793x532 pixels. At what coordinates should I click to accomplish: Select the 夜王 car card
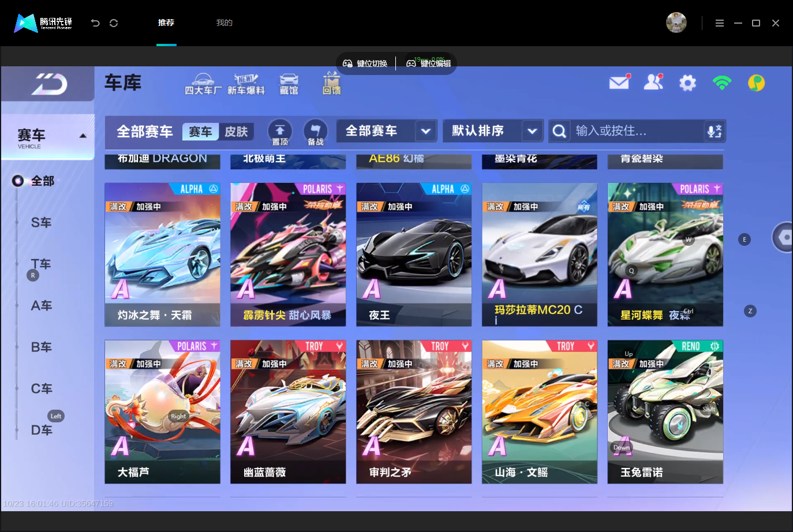pos(414,255)
